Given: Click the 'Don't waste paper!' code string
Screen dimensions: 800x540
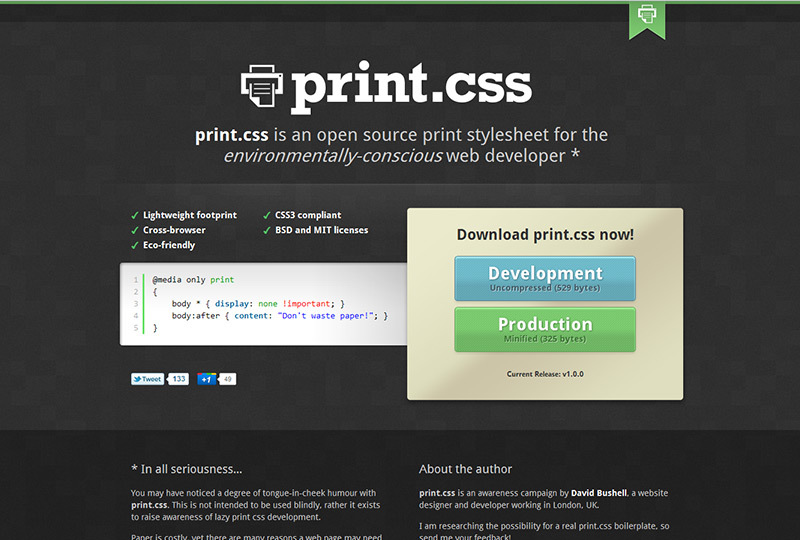Looking at the screenshot, I should click(x=326, y=316).
